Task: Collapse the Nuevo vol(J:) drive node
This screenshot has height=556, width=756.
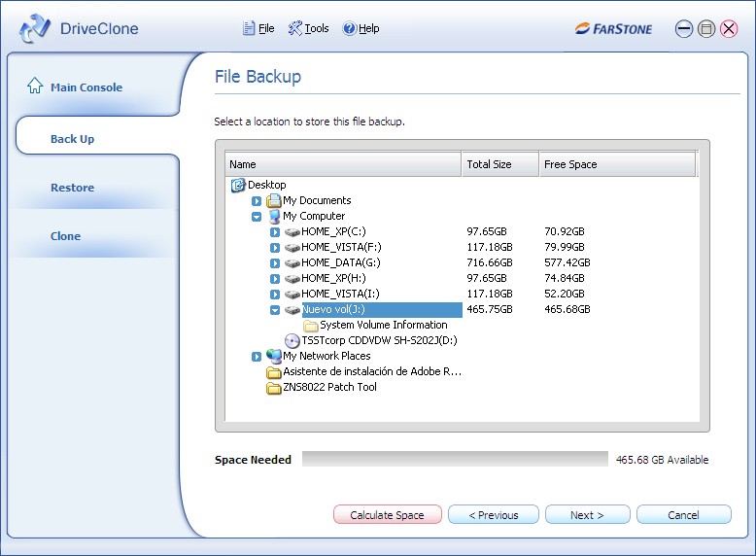Action: coord(275,310)
